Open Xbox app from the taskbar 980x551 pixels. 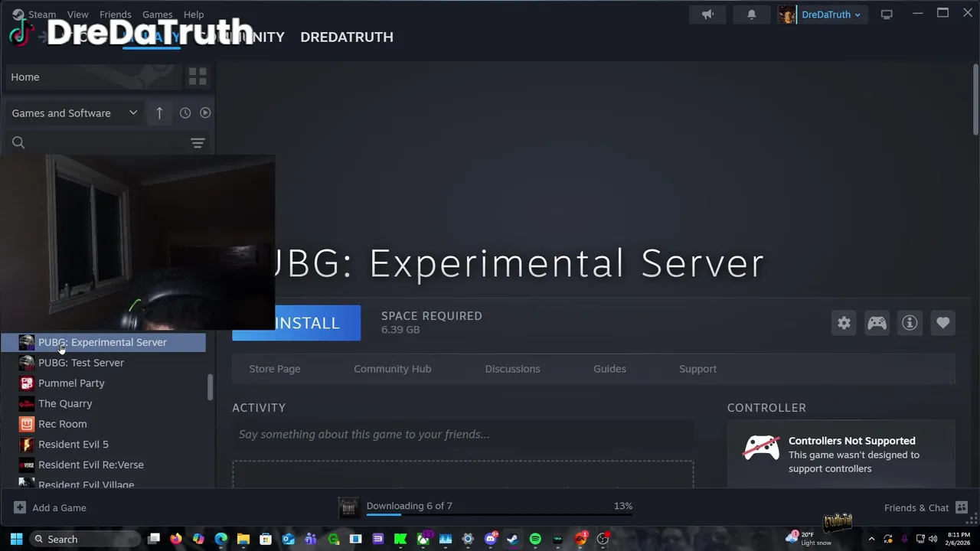423,540
